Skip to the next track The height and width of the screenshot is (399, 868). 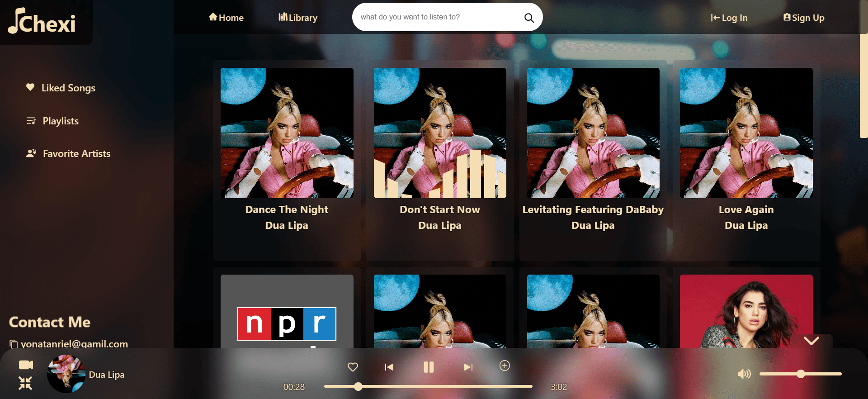[x=468, y=367]
